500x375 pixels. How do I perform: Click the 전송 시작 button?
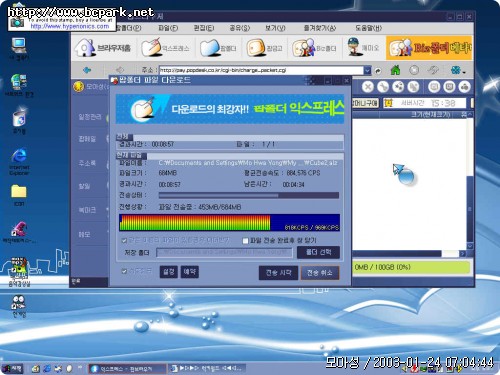278,273
